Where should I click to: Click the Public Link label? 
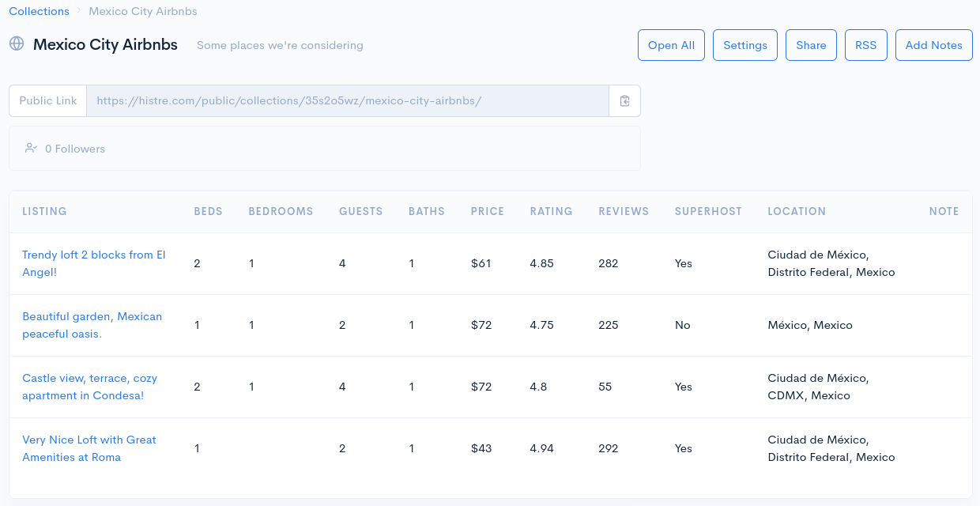[x=48, y=101]
